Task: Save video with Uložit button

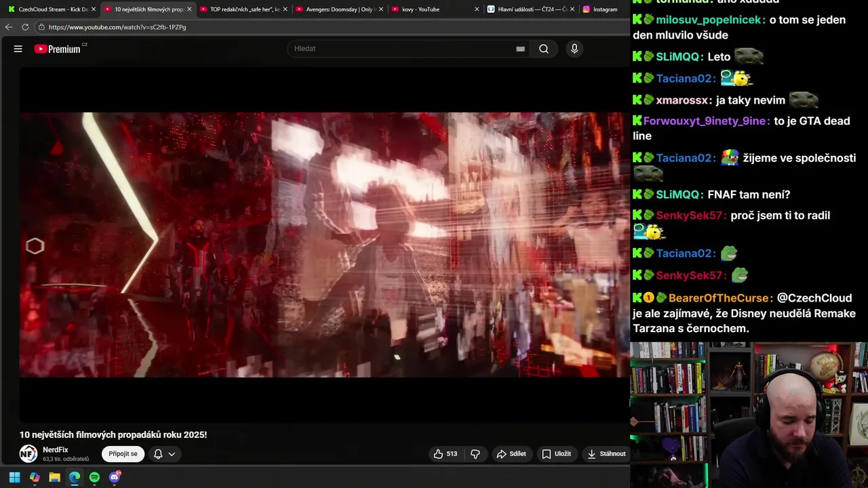Action: click(556, 454)
